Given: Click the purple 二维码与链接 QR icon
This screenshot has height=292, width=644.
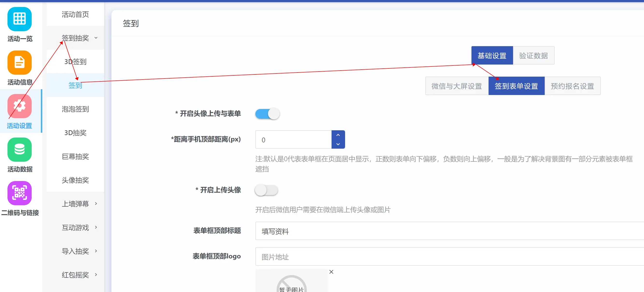Looking at the screenshot, I should (20, 193).
